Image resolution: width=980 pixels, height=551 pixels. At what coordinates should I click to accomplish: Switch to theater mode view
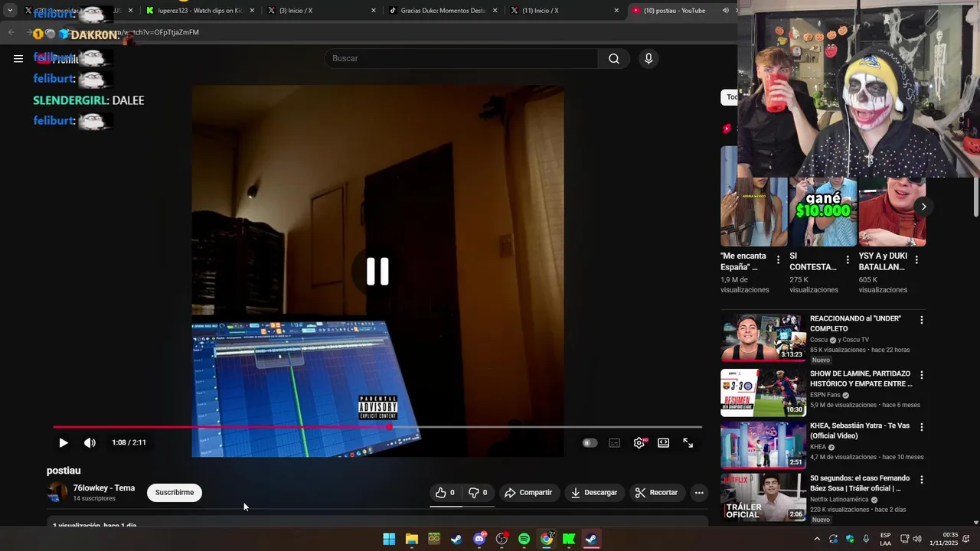664,442
